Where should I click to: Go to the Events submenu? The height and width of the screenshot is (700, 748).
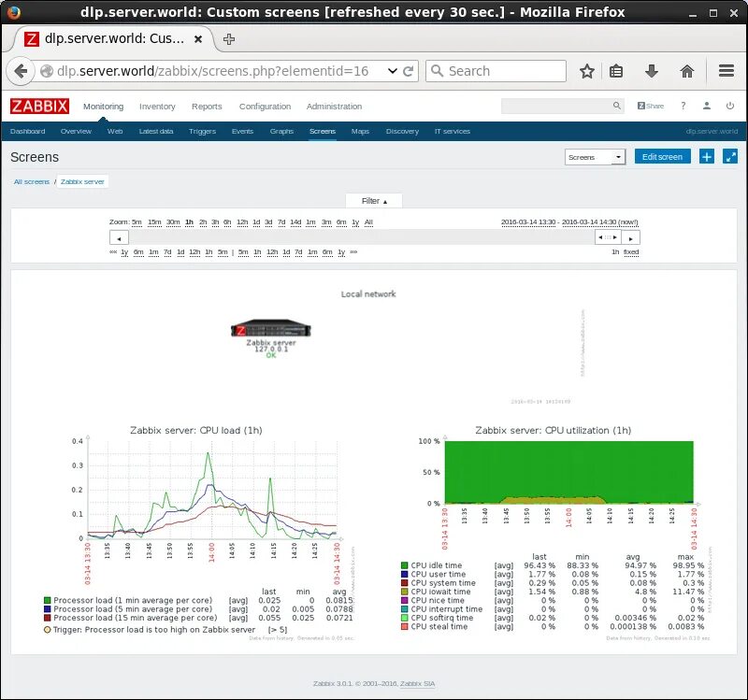242,131
